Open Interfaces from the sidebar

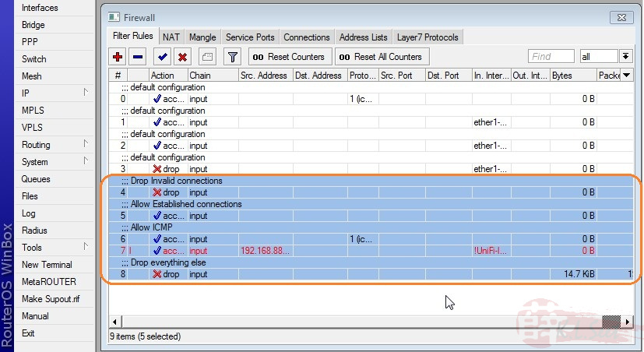tap(55, 8)
